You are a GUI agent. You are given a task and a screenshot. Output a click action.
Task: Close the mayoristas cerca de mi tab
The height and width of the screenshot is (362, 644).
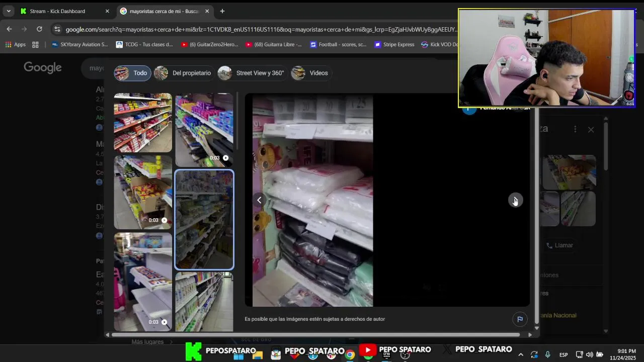coord(207,11)
